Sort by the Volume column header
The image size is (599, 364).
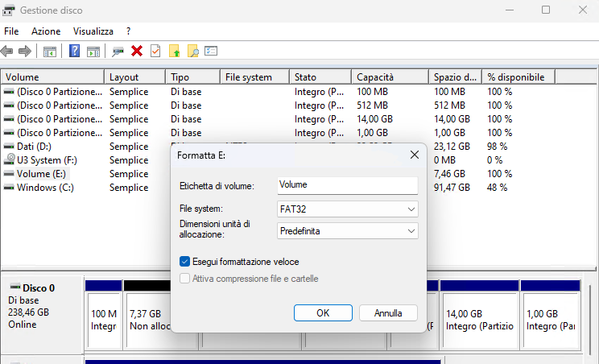(52, 77)
